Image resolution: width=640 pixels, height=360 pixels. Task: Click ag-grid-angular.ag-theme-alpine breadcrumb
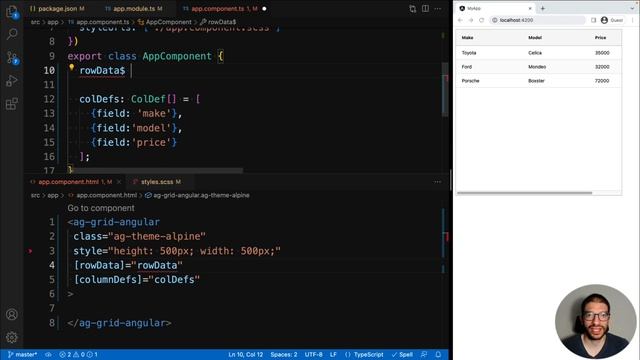pyautogui.click(x=201, y=196)
